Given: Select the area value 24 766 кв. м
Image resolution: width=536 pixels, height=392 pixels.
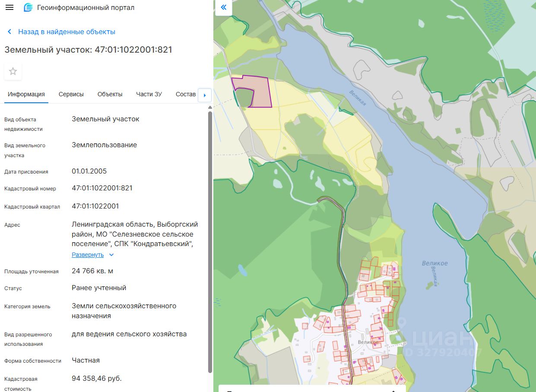Looking at the screenshot, I should 92,271.
